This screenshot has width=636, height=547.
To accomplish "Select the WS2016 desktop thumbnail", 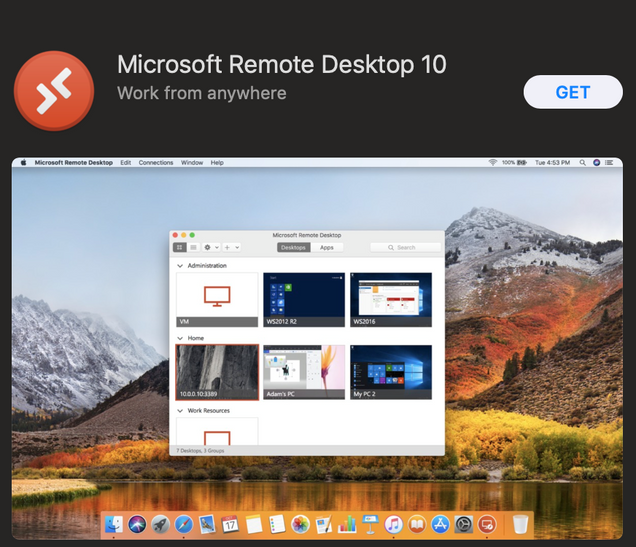I will (x=391, y=300).
